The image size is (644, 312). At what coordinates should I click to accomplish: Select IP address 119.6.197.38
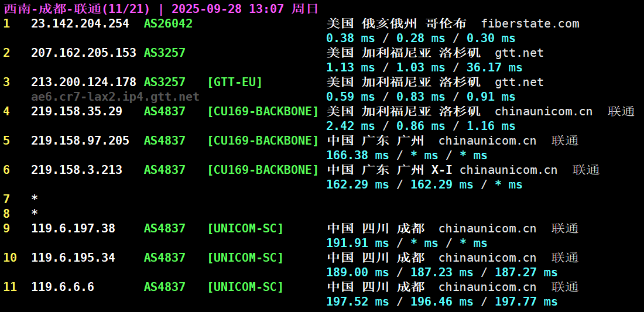[73, 228]
